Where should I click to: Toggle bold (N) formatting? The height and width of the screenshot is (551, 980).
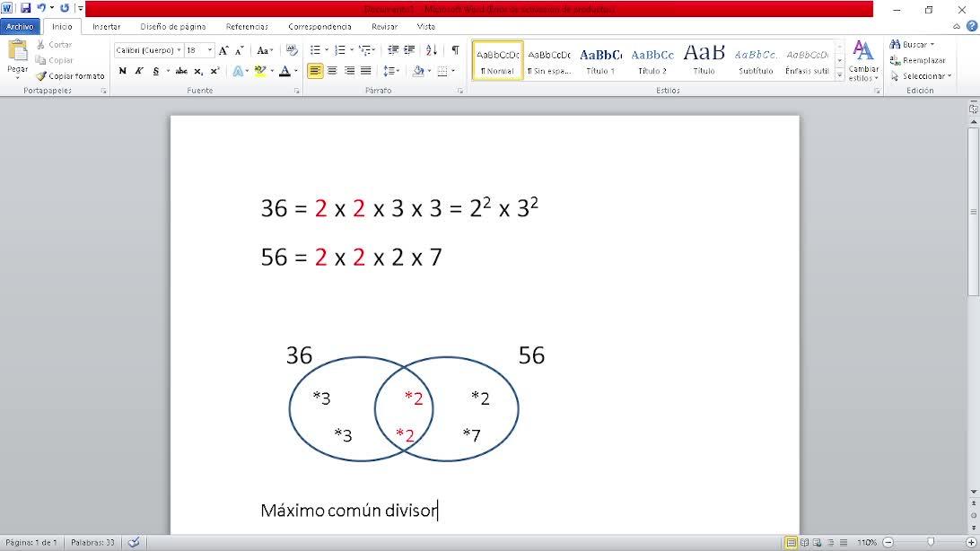click(x=122, y=71)
